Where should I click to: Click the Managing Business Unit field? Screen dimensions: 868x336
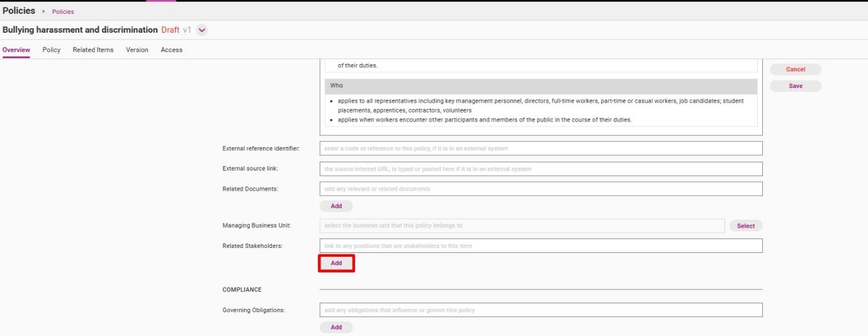tap(522, 225)
